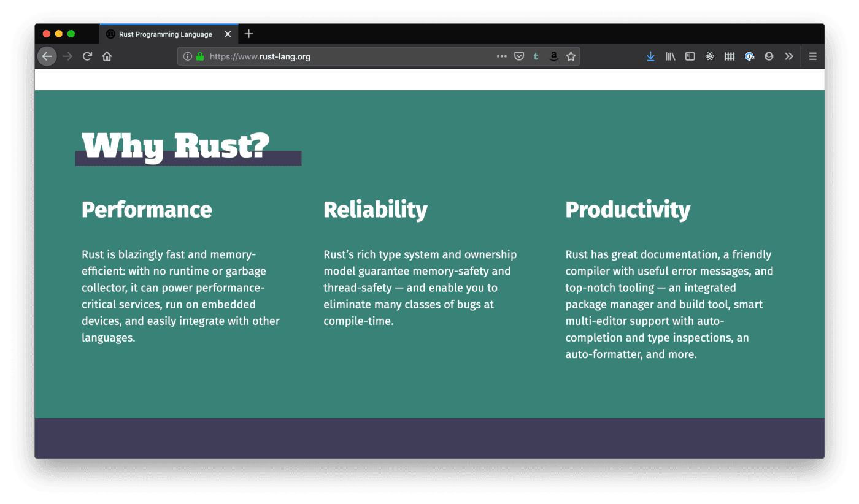Click the Performance heading
Viewport: 859px width, 504px height.
coord(147,210)
